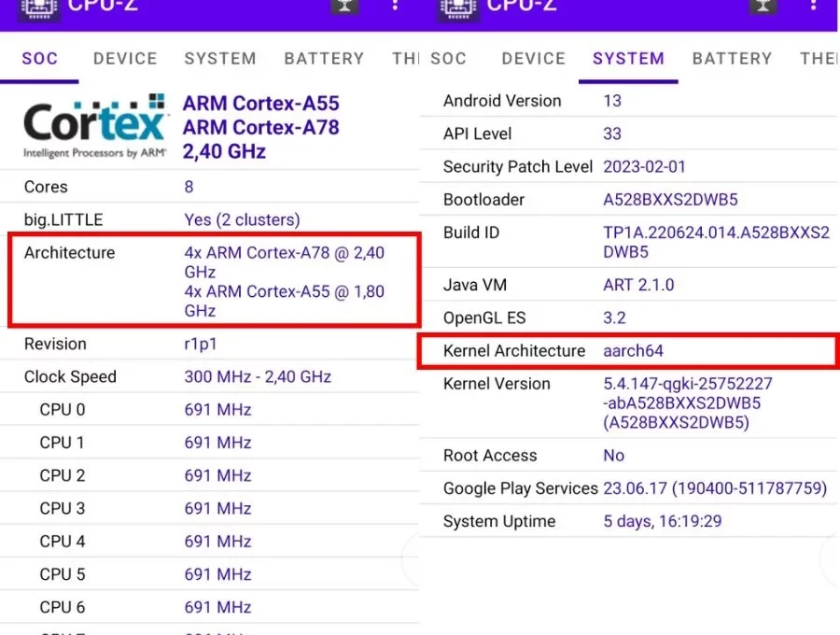Viewport: 840px width, 635px height.
Task: Click the "Root Access" label
Action: (490, 455)
